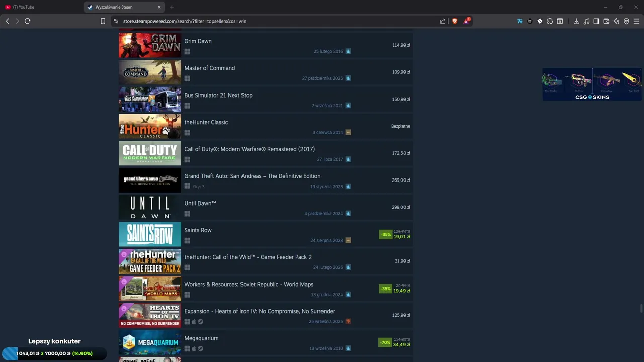Open Brave Shields lion icon
The height and width of the screenshot is (362, 644).
455,21
